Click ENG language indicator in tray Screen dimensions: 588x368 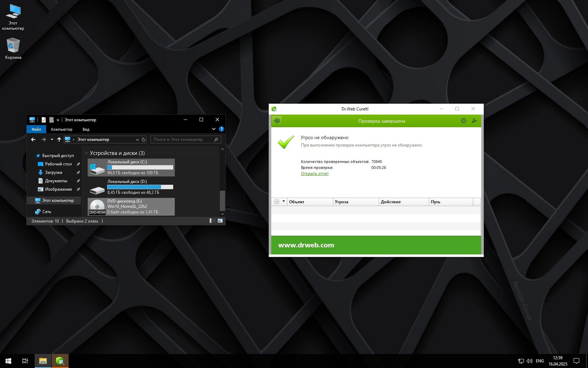[x=540, y=361]
